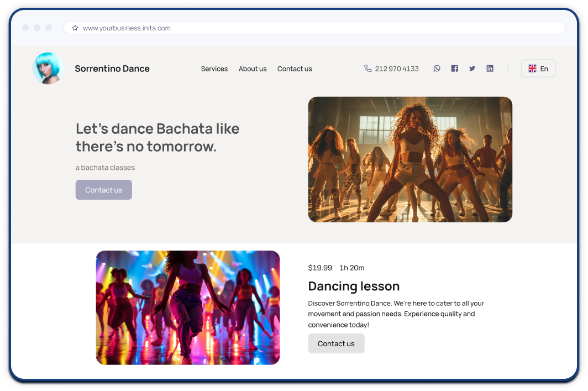Click the bookmark star in the address bar
588x391 pixels.
click(x=75, y=28)
